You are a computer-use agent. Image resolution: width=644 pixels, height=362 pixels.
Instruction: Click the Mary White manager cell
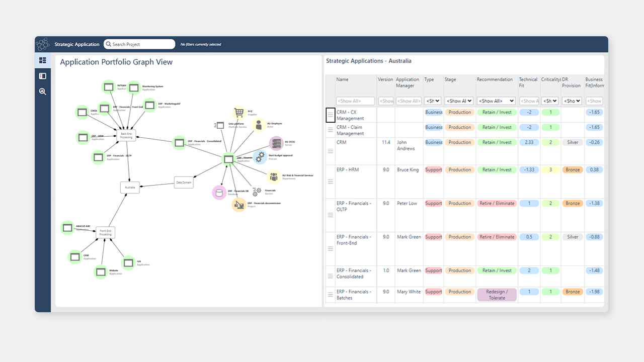pyautogui.click(x=409, y=292)
